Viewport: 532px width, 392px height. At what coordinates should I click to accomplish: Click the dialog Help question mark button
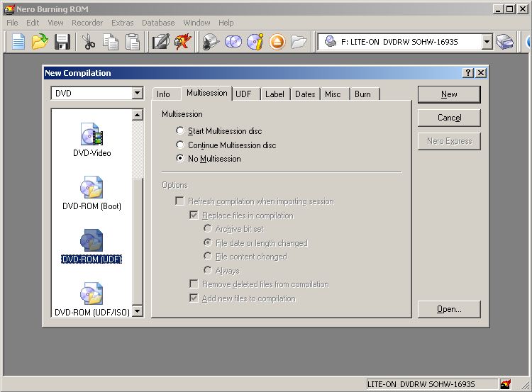469,73
